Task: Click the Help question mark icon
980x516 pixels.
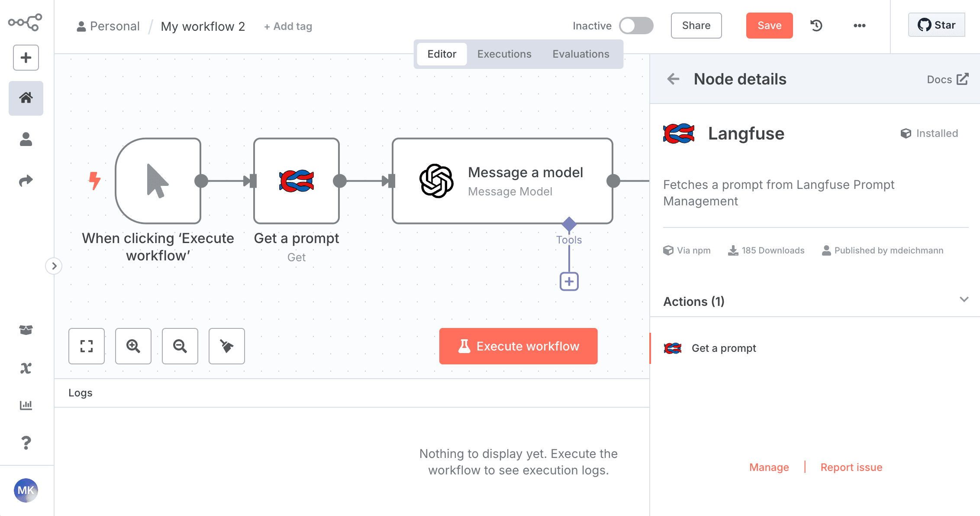Action: click(x=26, y=442)
